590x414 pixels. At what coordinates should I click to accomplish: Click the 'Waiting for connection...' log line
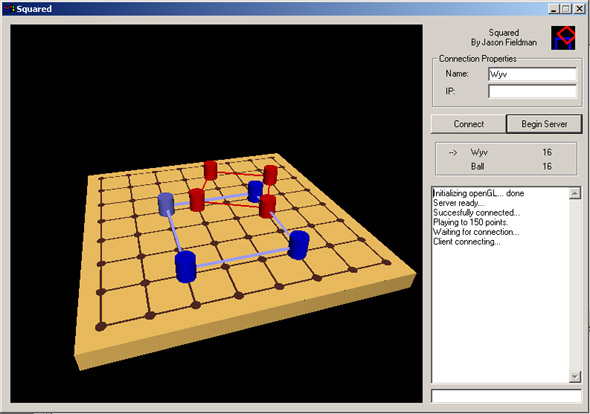[x=476, y=232]
